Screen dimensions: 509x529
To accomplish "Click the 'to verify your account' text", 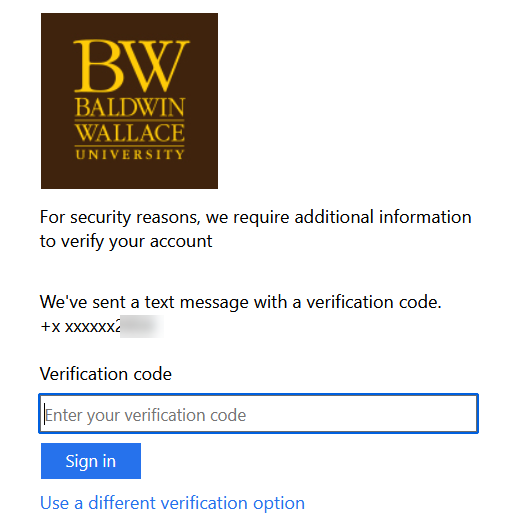I will click(x=126, y=241).
